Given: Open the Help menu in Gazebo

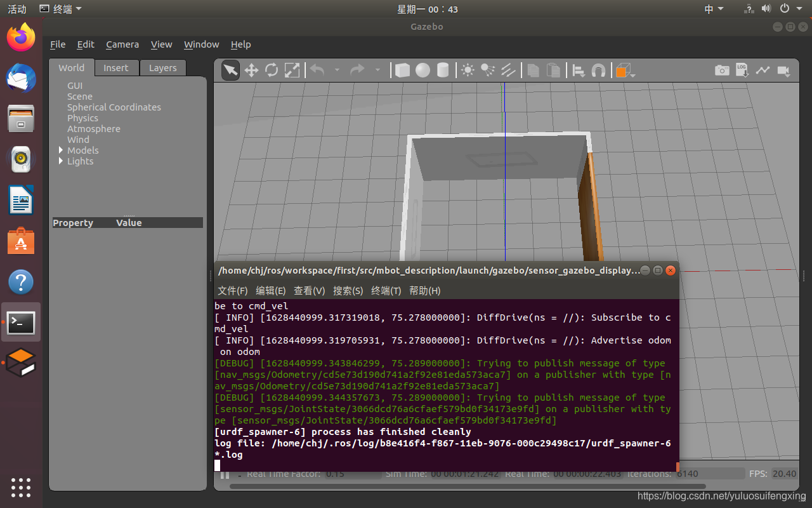Looking at the screenshot, I should click(241, 44).
